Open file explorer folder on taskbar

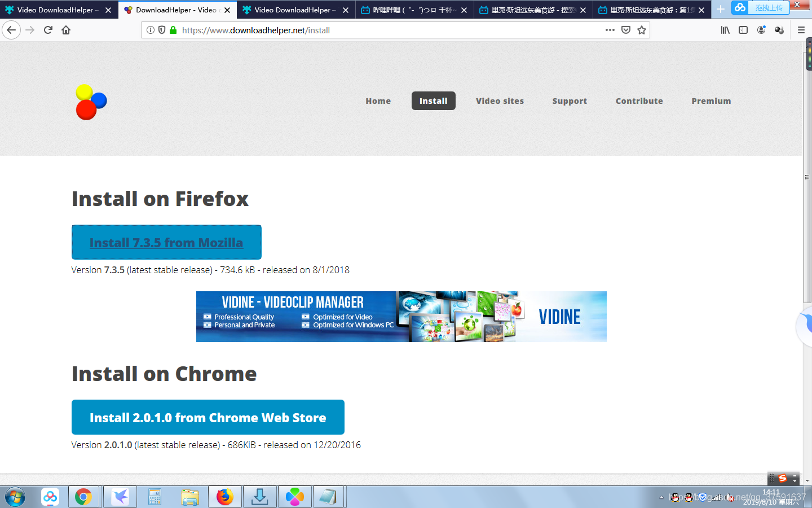pyautogui.click(x=190, y=497)
